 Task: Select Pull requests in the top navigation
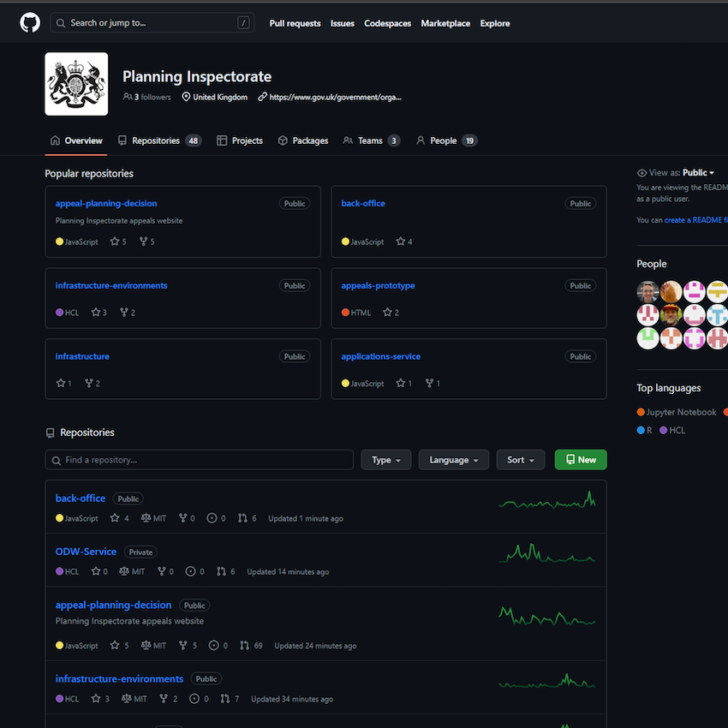pyautogui.click(x=295, y=23)
